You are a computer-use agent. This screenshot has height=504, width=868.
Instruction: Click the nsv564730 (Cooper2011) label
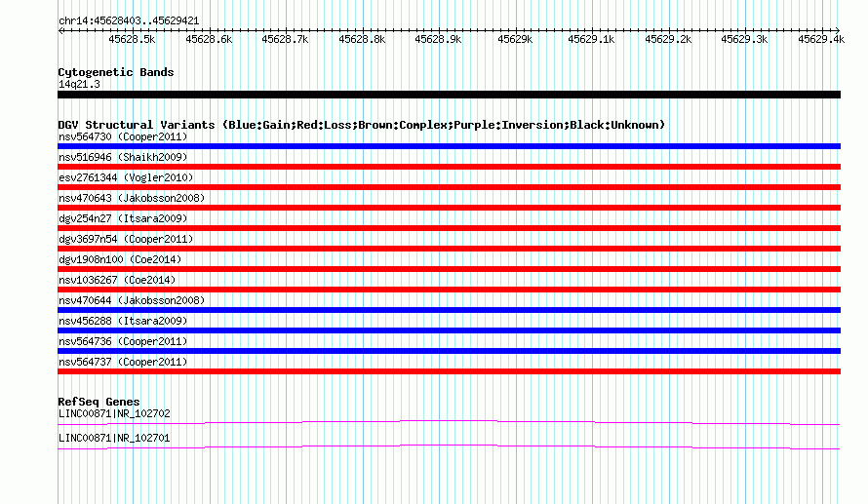click(123, 136)
